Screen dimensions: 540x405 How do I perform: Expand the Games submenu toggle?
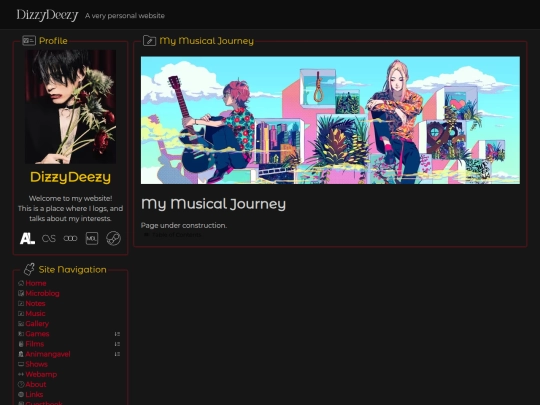pos(117,334)
